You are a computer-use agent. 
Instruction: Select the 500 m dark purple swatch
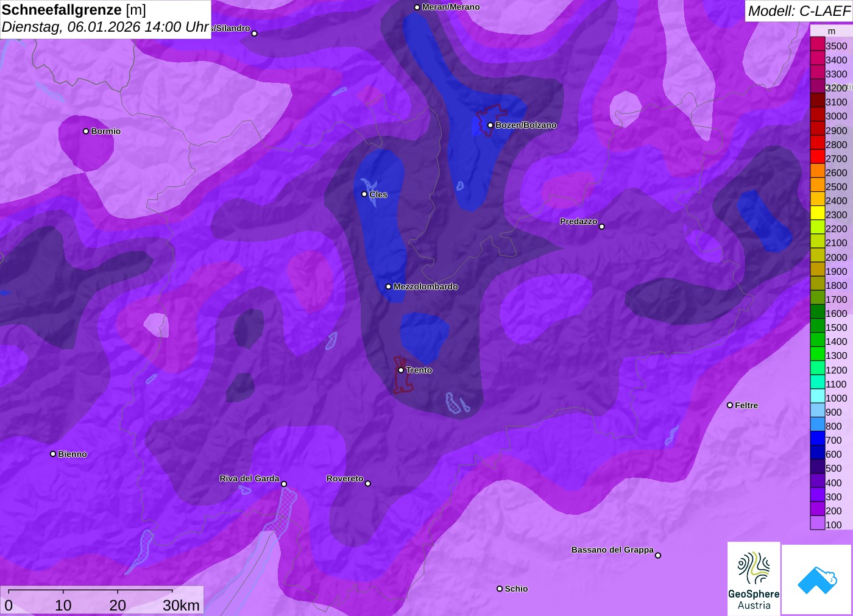[x=818, y=467]
